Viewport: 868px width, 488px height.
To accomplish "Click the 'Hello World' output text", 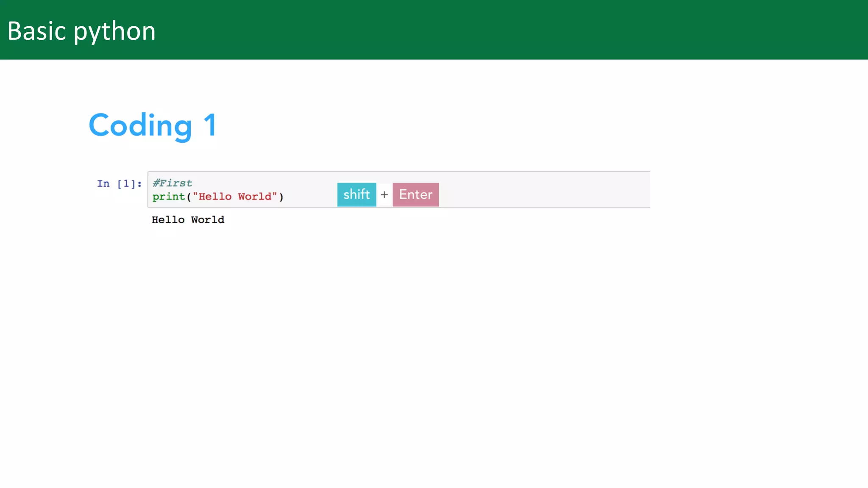I will [188, 219].
